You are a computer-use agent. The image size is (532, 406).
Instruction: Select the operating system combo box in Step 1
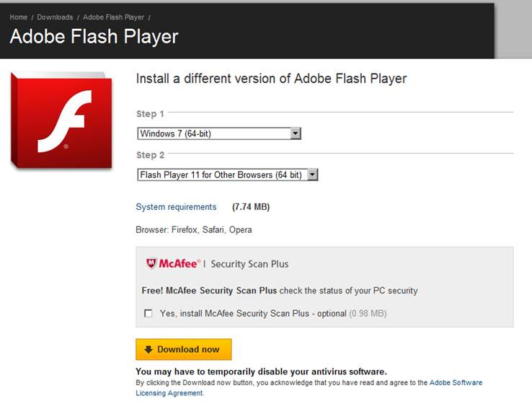219,133
